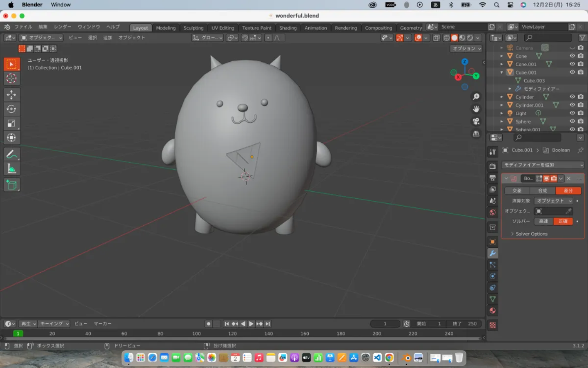Select the Move tool in the toolbar
This screenshot has height=368, width=588.
(11, 95)
